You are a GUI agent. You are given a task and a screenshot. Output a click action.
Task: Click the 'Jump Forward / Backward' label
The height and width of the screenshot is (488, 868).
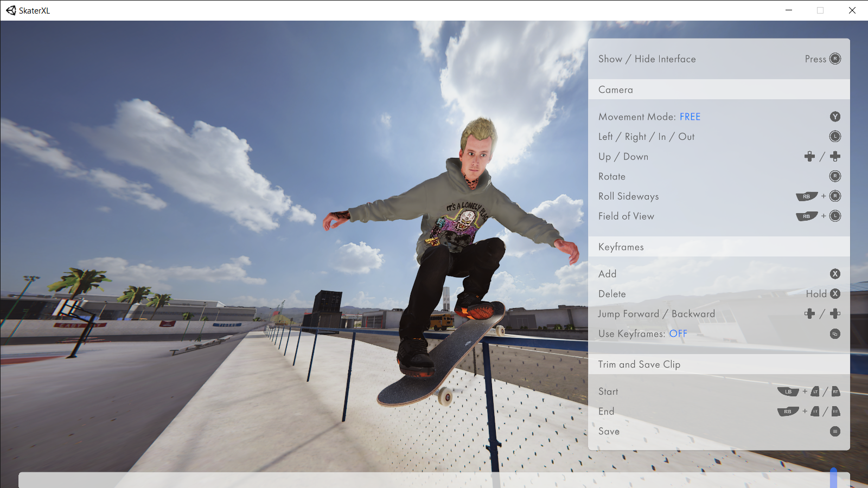(656, 314)
